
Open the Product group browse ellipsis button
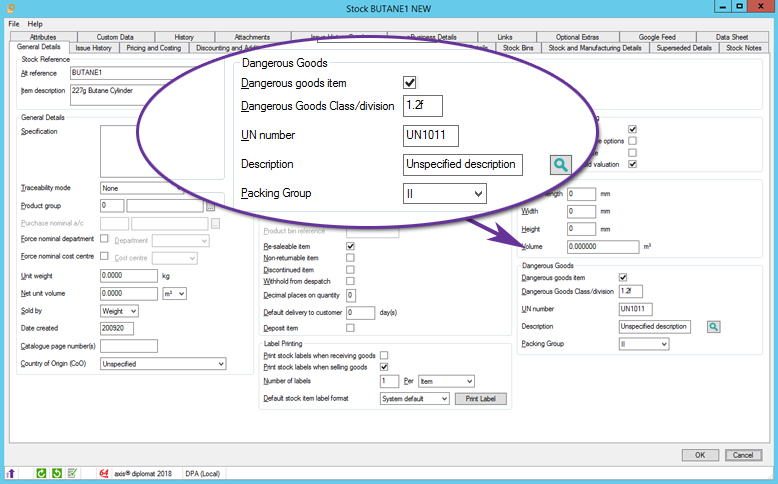tap(210, 207)
